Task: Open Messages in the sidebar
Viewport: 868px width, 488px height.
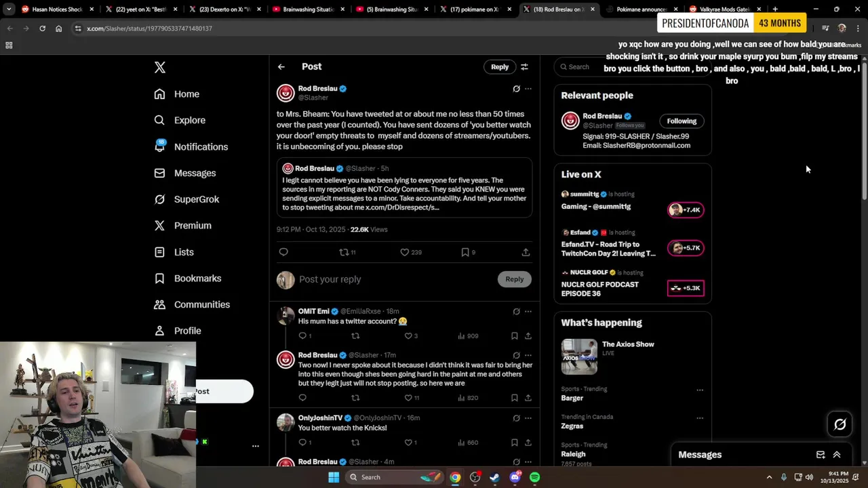Action: click(185, 173)
